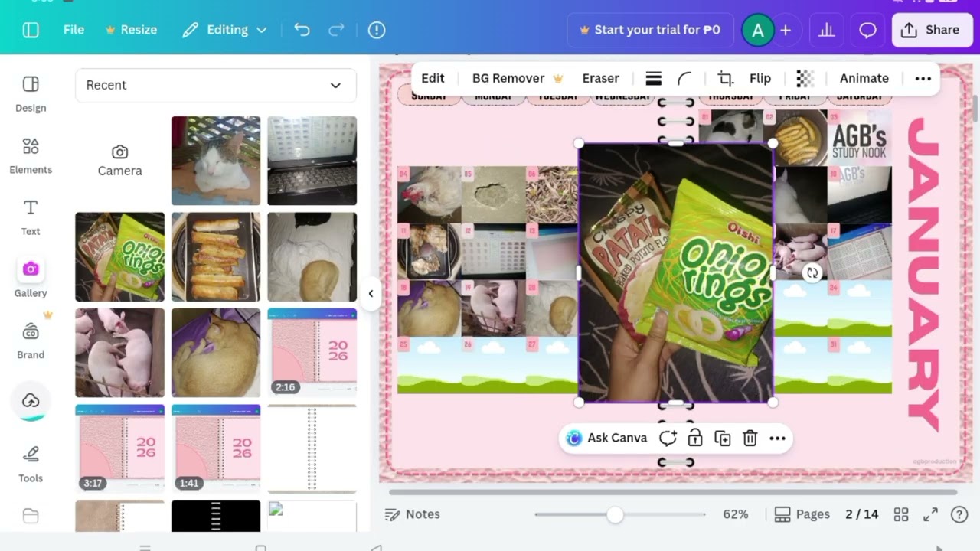Open the Text tab in the sidebar
980x551 pixels.
click(x=31, y=218)
